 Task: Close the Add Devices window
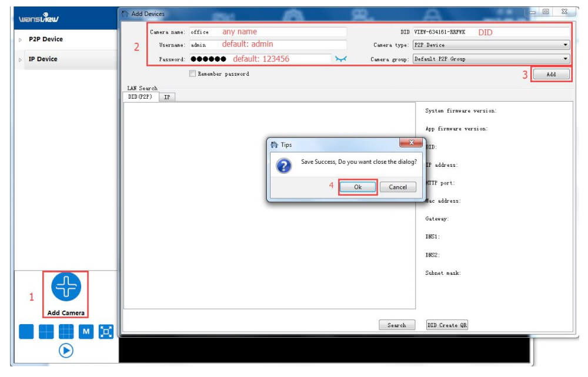point(564,12)
